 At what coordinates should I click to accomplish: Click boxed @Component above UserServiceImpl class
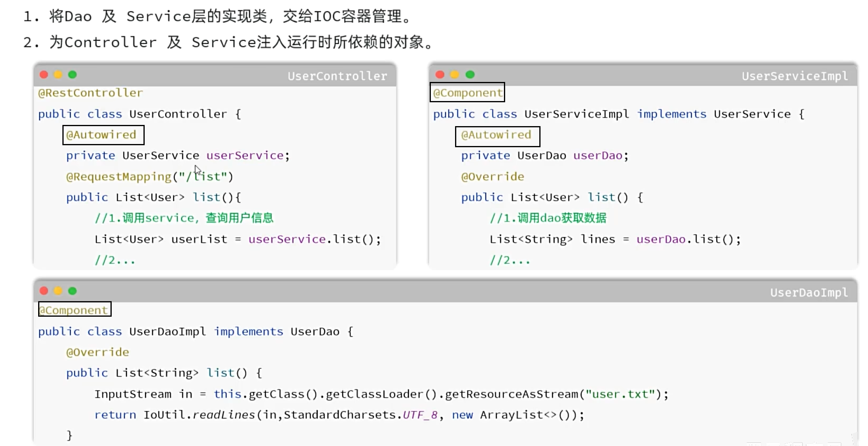click(467, 93)
